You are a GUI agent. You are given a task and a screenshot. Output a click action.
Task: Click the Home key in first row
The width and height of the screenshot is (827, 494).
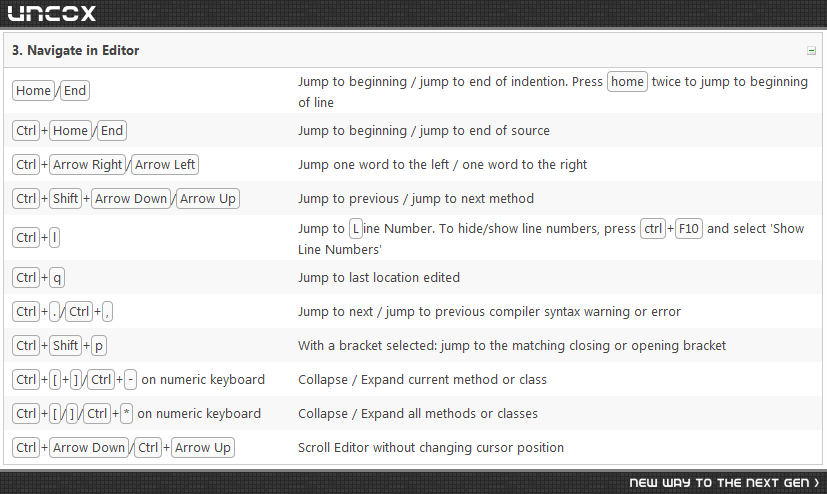(33, 91)
